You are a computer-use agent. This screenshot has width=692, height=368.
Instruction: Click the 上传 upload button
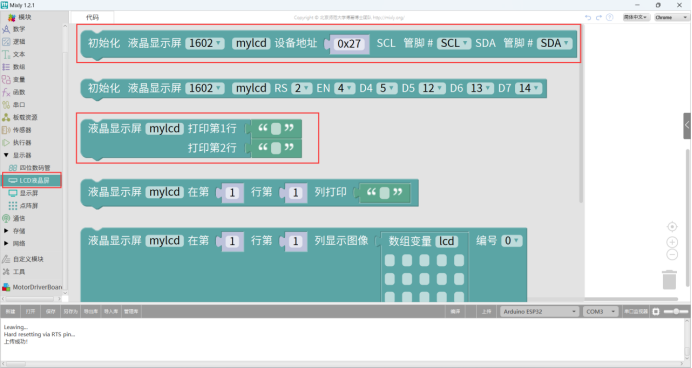coord(486,312)
